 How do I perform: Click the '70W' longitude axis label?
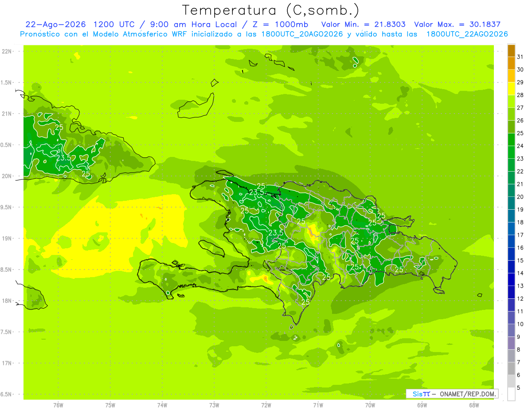click(x=370, y=405)
